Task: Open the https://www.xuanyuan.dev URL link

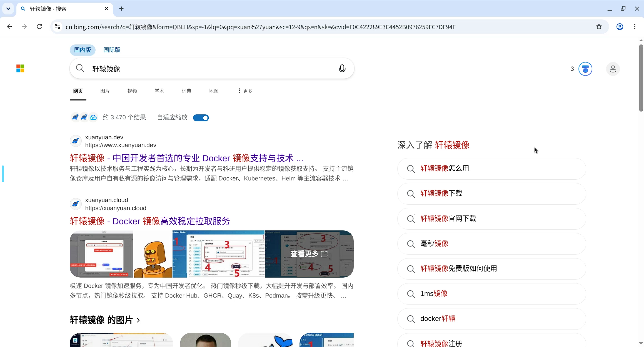Action: [x=121, y=145]
